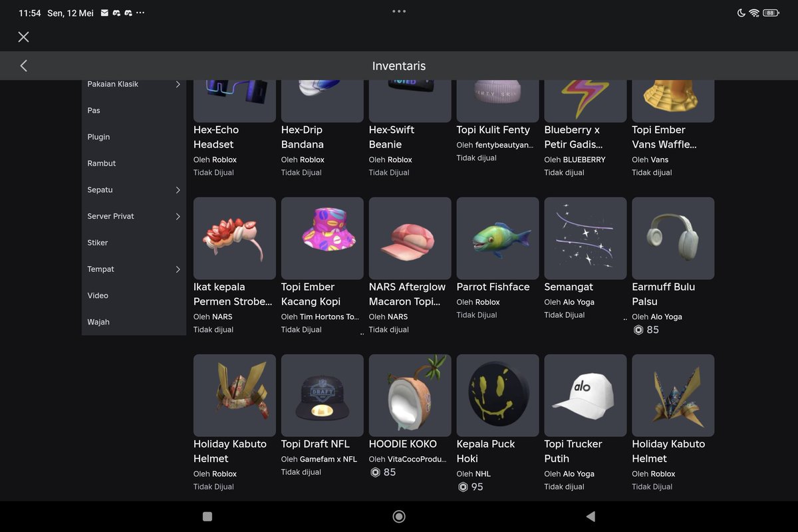
Task: Open Earmuff Bulu Palsu image
Action: 674,238
